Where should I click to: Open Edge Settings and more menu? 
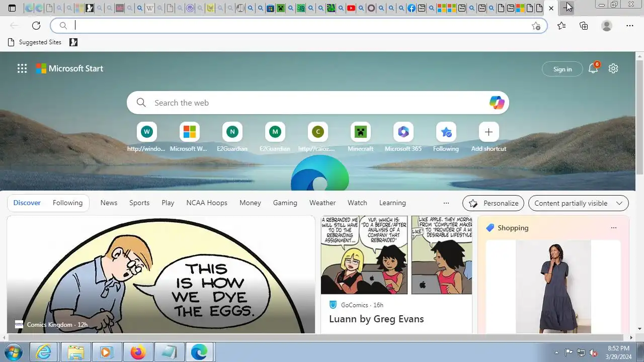coord(630,26)
